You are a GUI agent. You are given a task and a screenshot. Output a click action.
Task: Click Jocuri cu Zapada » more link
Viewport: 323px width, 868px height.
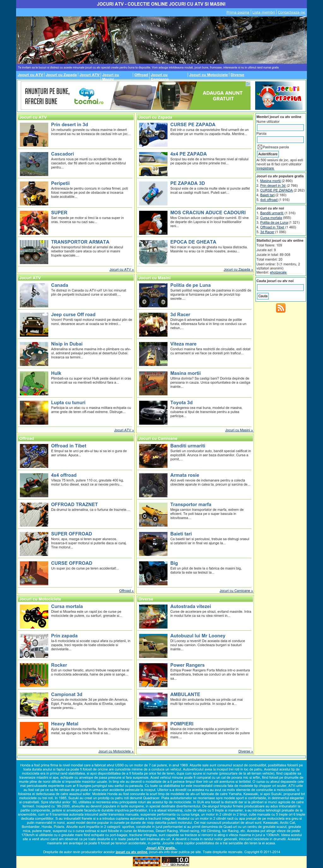pos(238,269)
